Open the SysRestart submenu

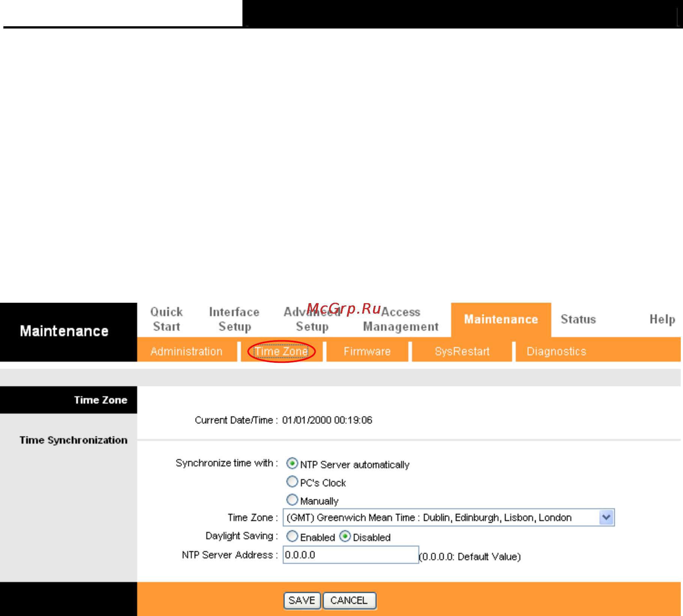pos(462,352)
